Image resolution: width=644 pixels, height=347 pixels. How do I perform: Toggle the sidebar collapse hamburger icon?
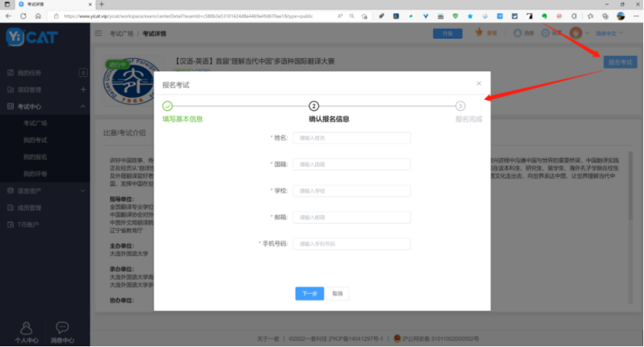coord(99,33)
